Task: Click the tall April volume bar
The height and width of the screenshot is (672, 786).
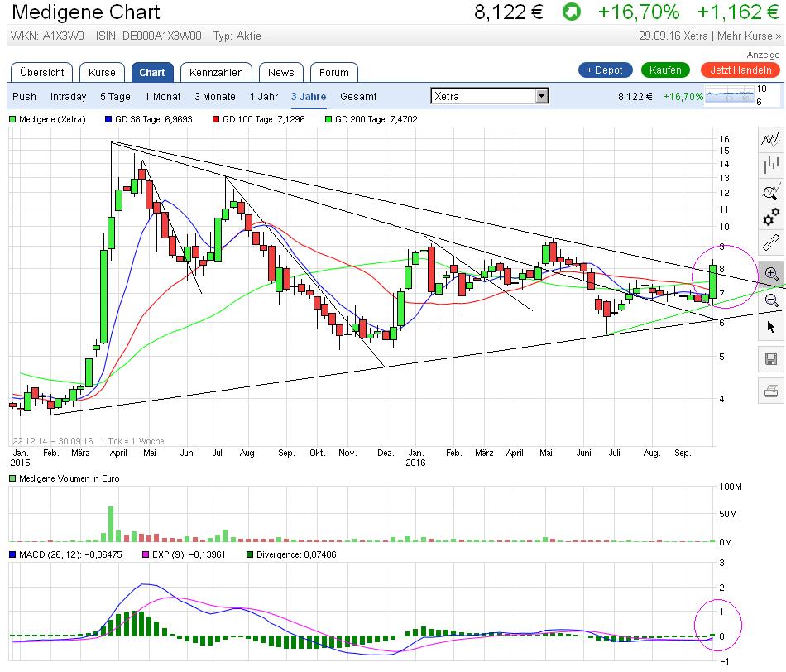Action: point(111,524)
